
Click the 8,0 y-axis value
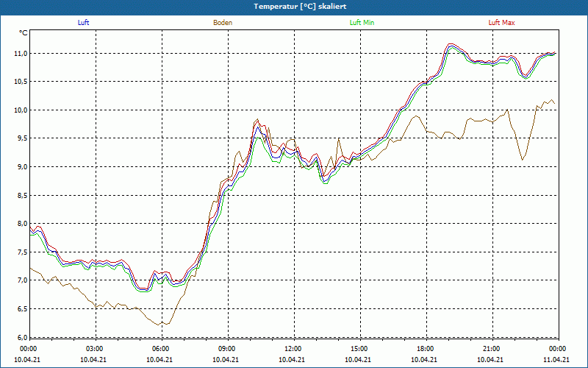tap(23, 224)
